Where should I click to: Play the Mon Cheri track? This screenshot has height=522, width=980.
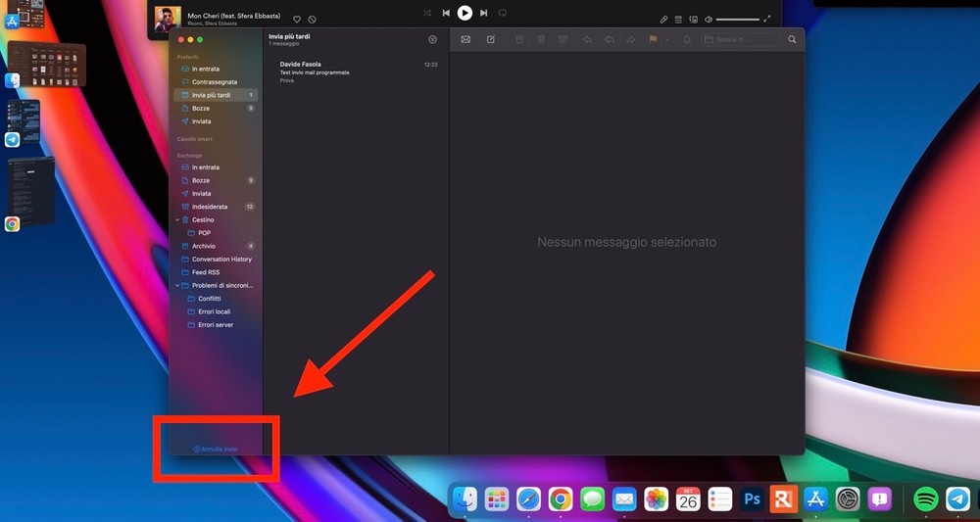point(465,13)
